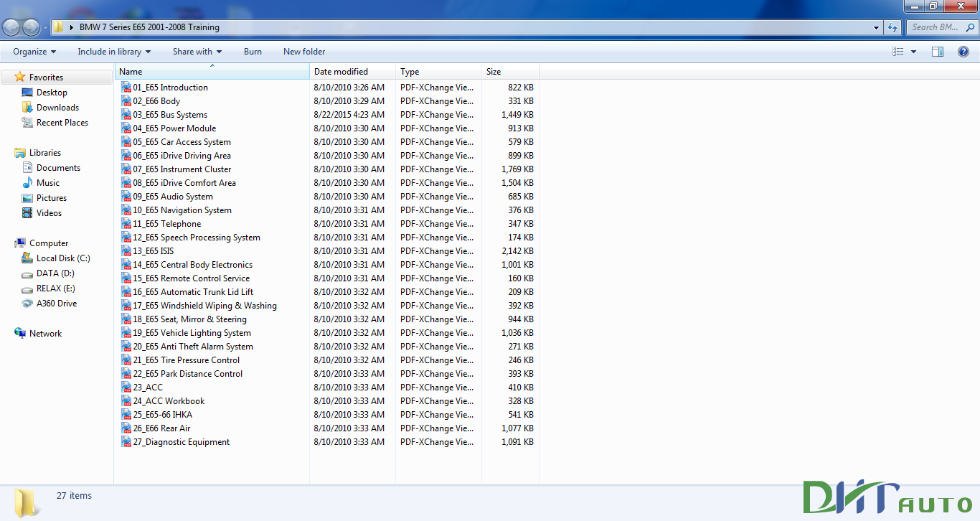Click the Burn toolbar button
The height and width of the screenshot is (521, 980).
point(253,52)
